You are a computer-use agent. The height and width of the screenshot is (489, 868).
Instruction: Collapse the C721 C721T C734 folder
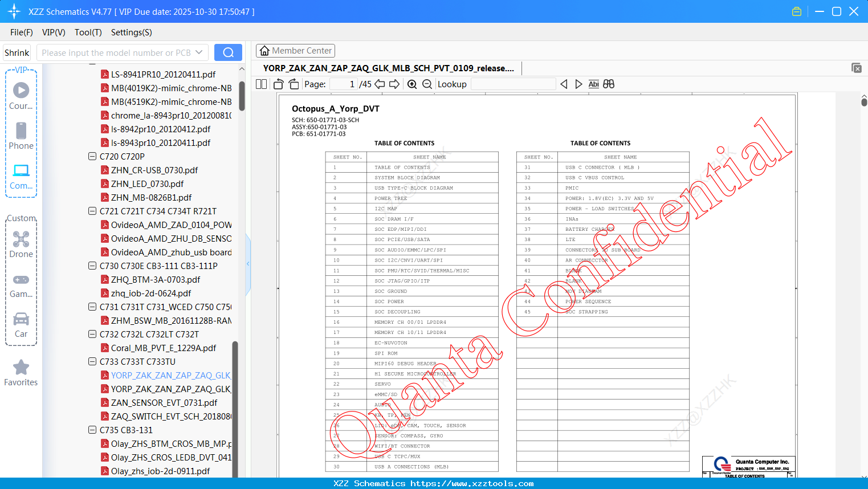tap(92, 211)
